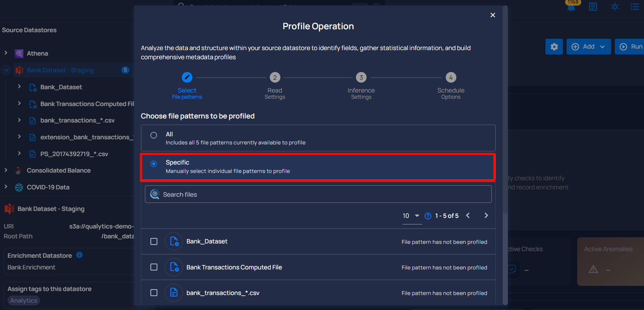Open the document notes icon in top bar
The width and height of the screenshot is (644, 310).
593,7
